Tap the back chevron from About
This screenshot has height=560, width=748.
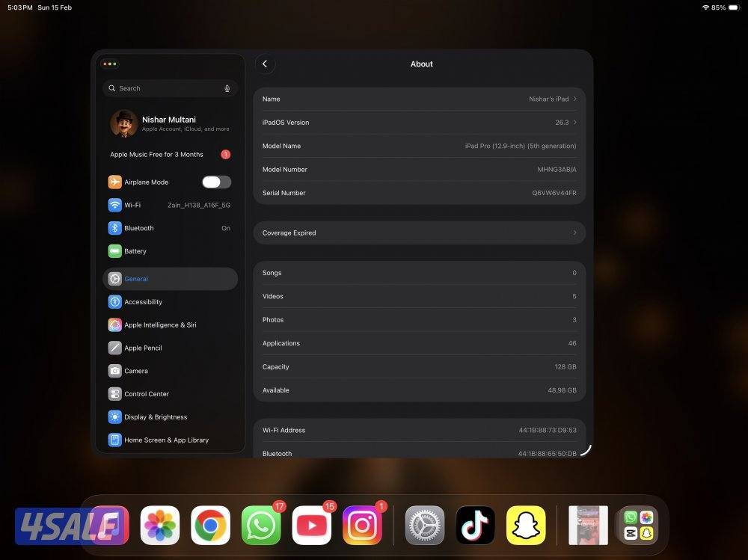point(266,64)
